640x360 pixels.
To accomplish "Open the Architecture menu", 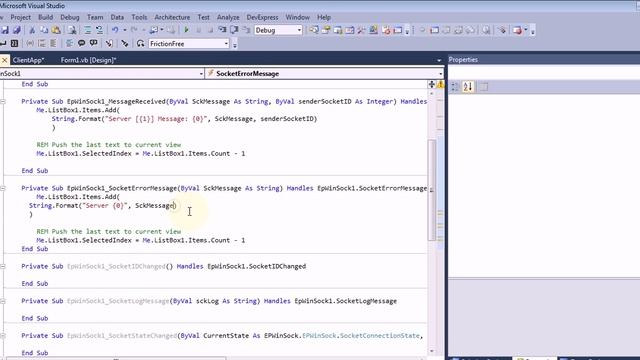I will click(172, 18).
